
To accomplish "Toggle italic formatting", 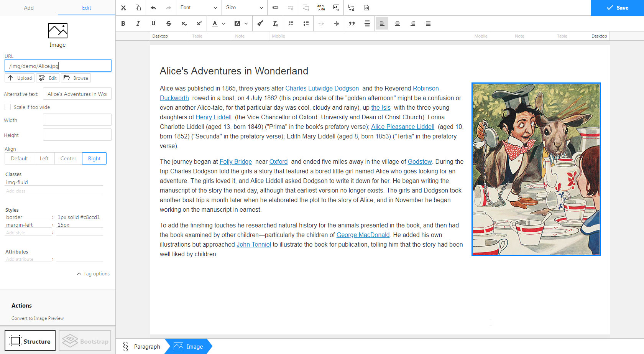I will coord(138,23).
